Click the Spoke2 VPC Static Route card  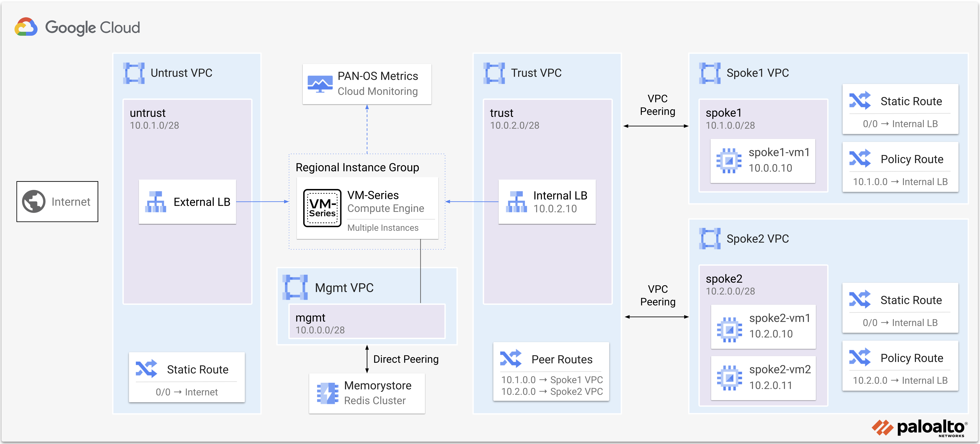click(x=900, y=308)
